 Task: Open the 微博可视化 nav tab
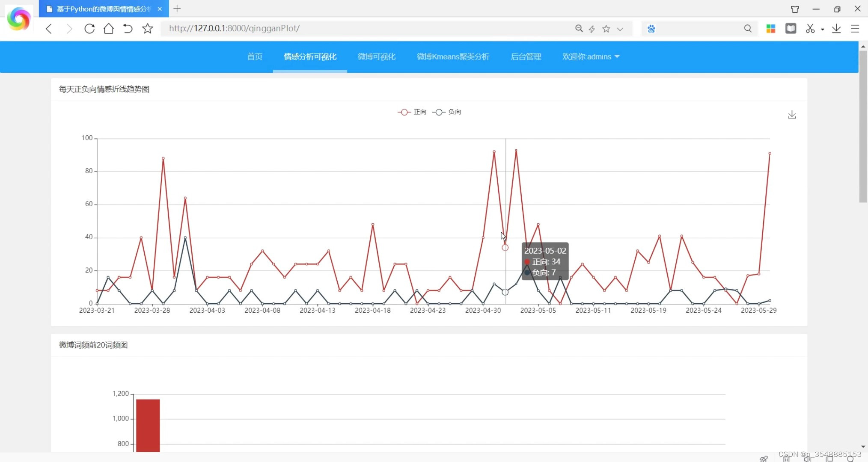pos(377,56)
